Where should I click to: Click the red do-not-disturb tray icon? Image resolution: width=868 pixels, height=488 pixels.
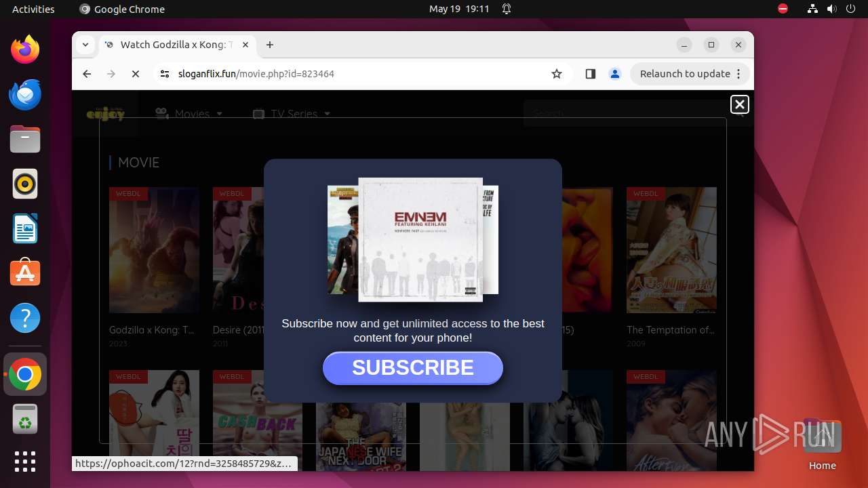point(783,9)
